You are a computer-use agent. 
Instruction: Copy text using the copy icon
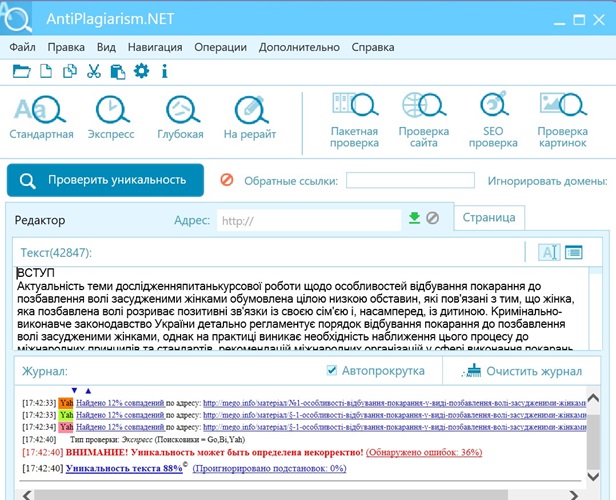pos(70,71)
